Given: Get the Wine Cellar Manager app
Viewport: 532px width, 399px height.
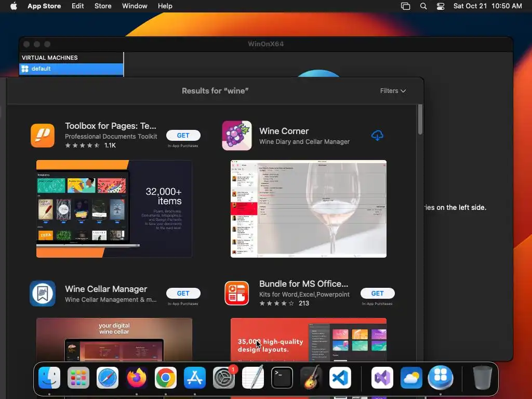Looking at the screenshot, I should point(183,294).
